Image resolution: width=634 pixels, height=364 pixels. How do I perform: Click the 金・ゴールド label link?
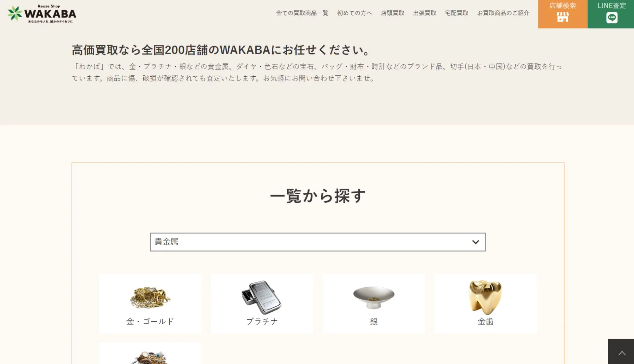pyautogui.click(x=150, y=322)
